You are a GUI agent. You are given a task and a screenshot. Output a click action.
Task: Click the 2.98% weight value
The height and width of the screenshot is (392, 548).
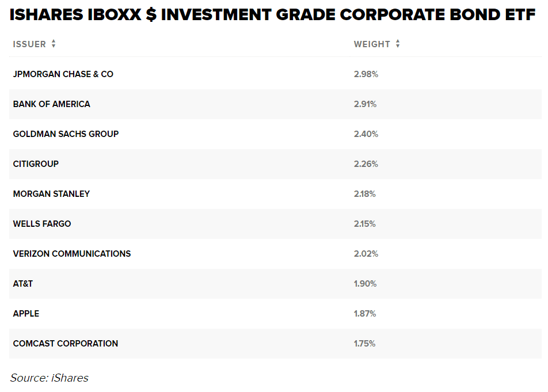click(366, 74)
